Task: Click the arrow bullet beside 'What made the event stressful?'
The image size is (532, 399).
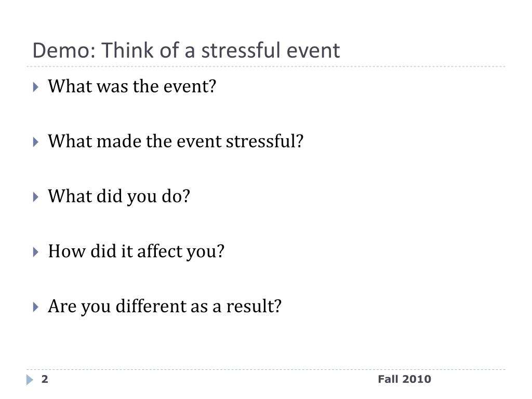Action: pyautogui.click(x=36, y=142)
